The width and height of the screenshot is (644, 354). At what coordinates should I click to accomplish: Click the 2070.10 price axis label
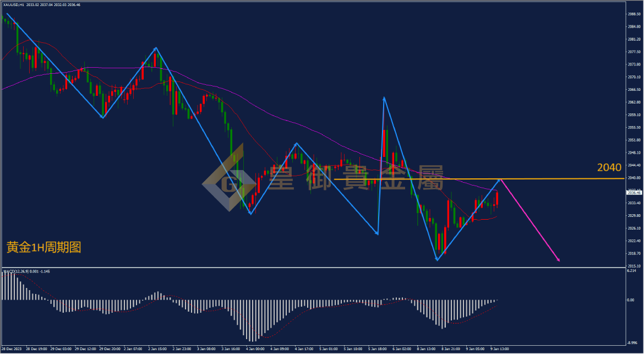[634, 77]
